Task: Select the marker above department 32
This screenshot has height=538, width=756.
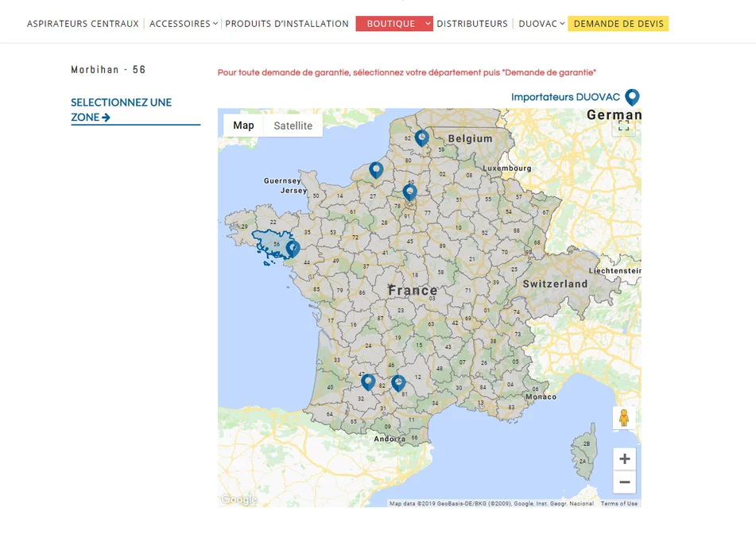Action: point(368,381)
